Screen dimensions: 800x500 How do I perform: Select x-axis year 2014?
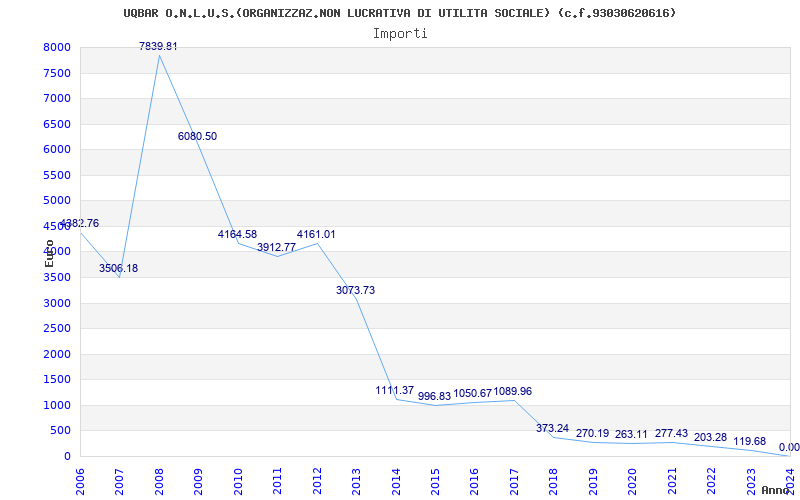coord(395,481)
